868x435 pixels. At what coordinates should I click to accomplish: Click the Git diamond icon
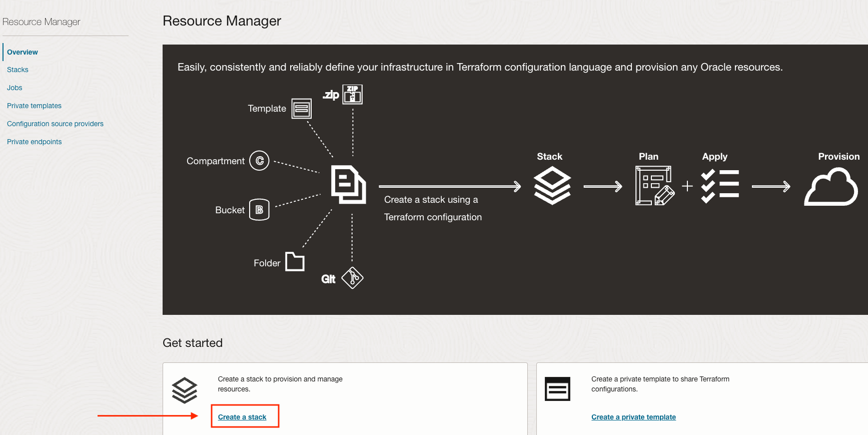352,278
